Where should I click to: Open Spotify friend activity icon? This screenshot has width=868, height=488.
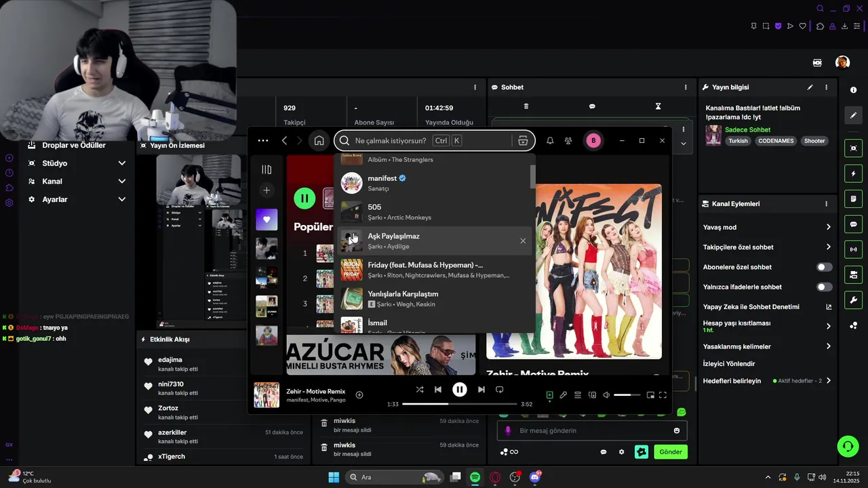568,141
